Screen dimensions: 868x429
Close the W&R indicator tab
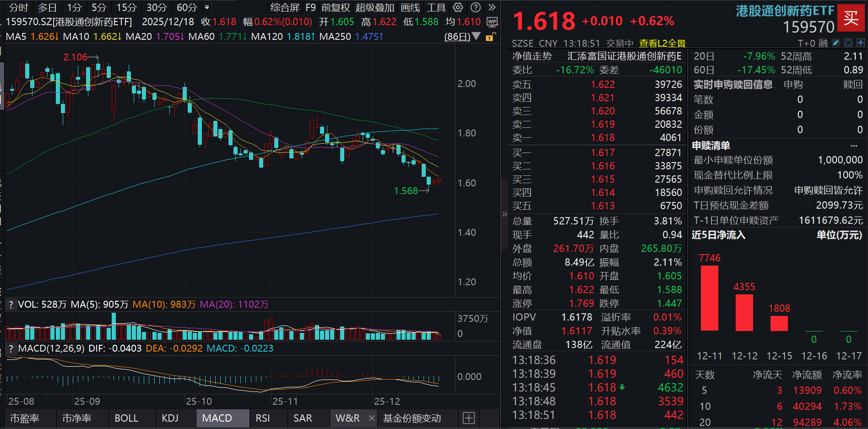pyautogui.click(x=372, y=418)
